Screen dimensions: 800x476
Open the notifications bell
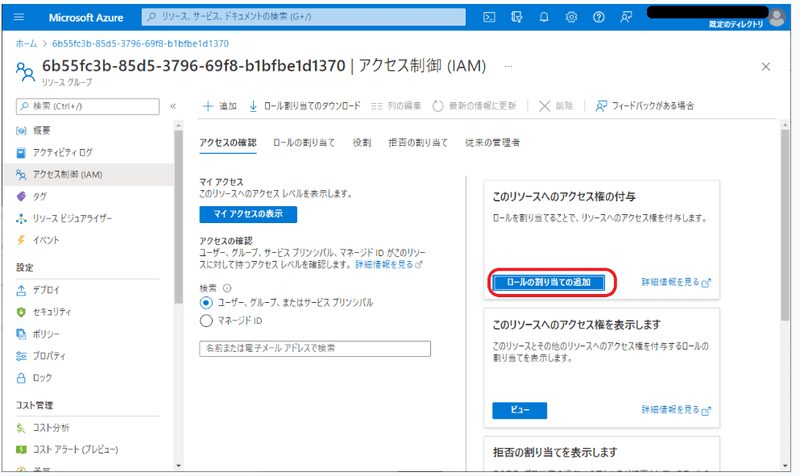click(544, 17)
